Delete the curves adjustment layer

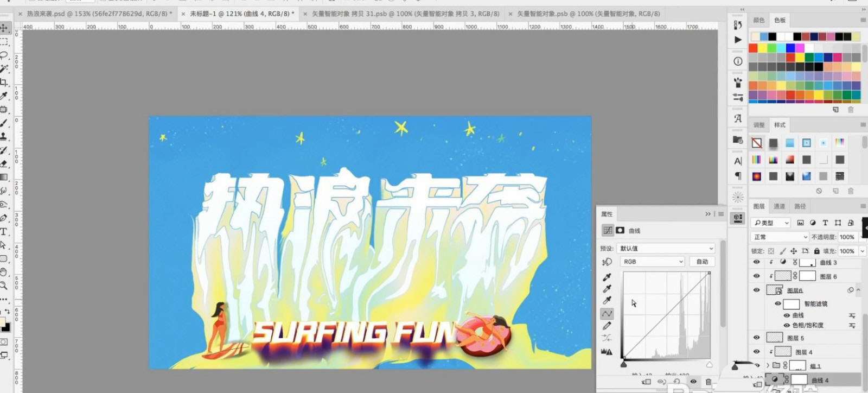coord(708,382)
